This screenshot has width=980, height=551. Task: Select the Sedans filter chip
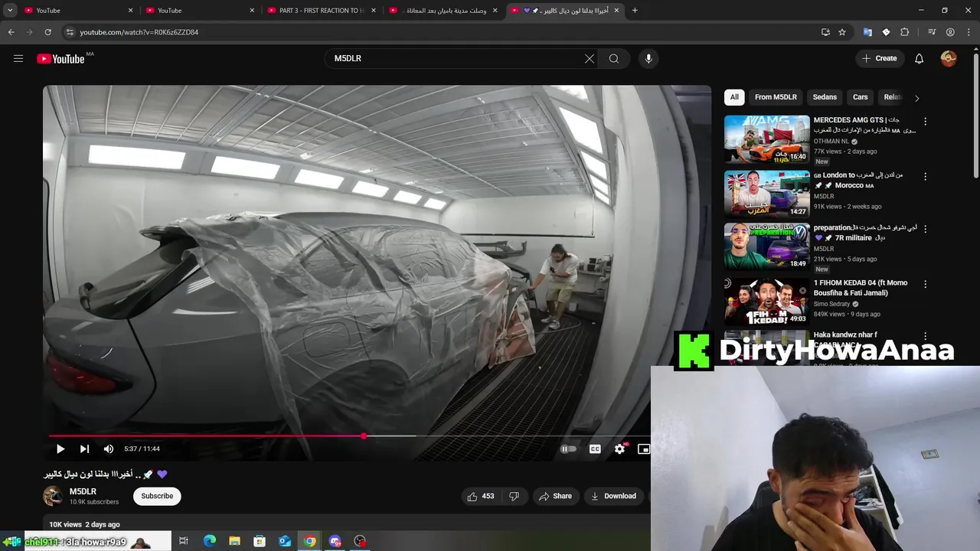(x=825, y=97)
